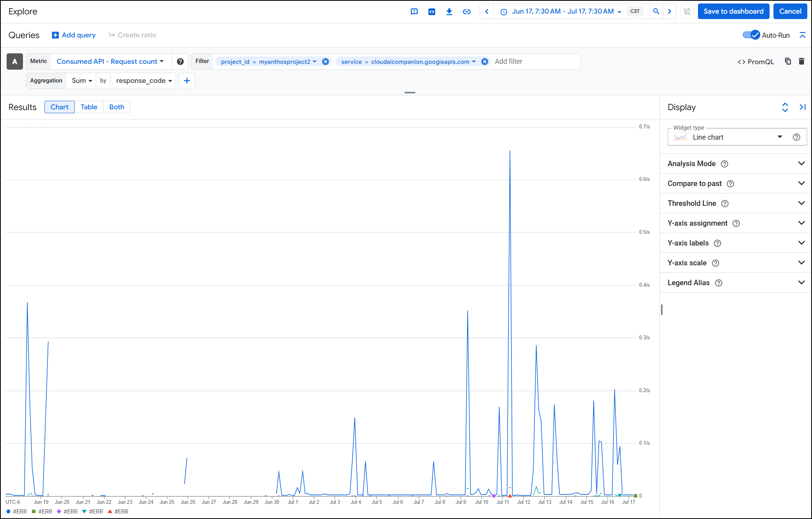Open Y-axis assignment help icon

(736, 223)
